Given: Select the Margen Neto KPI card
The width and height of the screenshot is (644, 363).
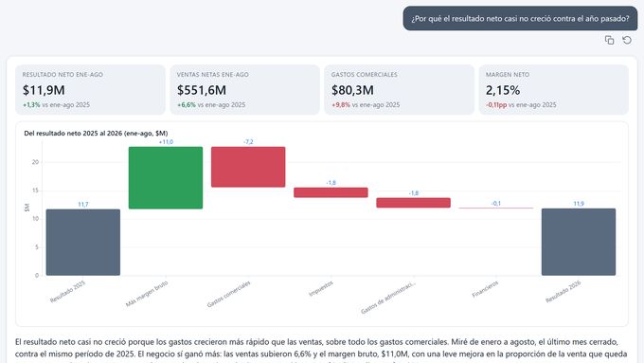Looking at the screenshot, I should (554, 90).
